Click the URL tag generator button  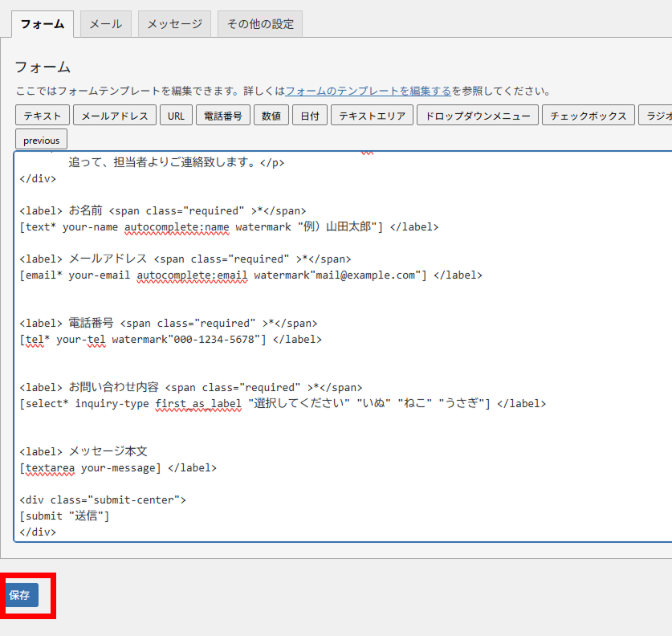pos(176,116)
